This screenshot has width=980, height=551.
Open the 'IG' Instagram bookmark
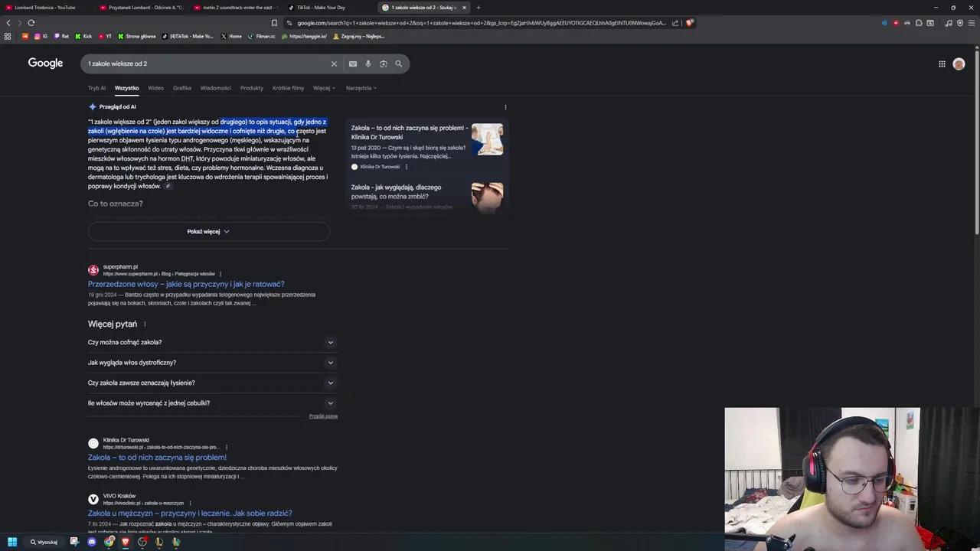tap(40, 36)
